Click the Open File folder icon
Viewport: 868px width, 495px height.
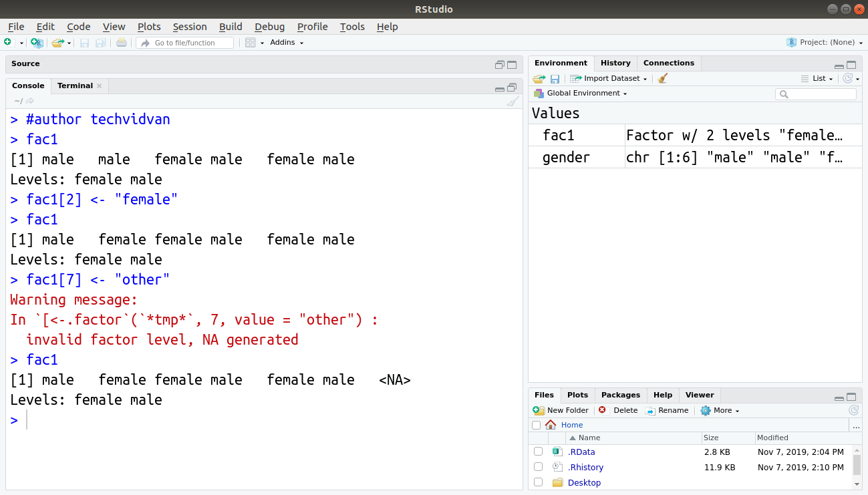[x=57, y=43]
